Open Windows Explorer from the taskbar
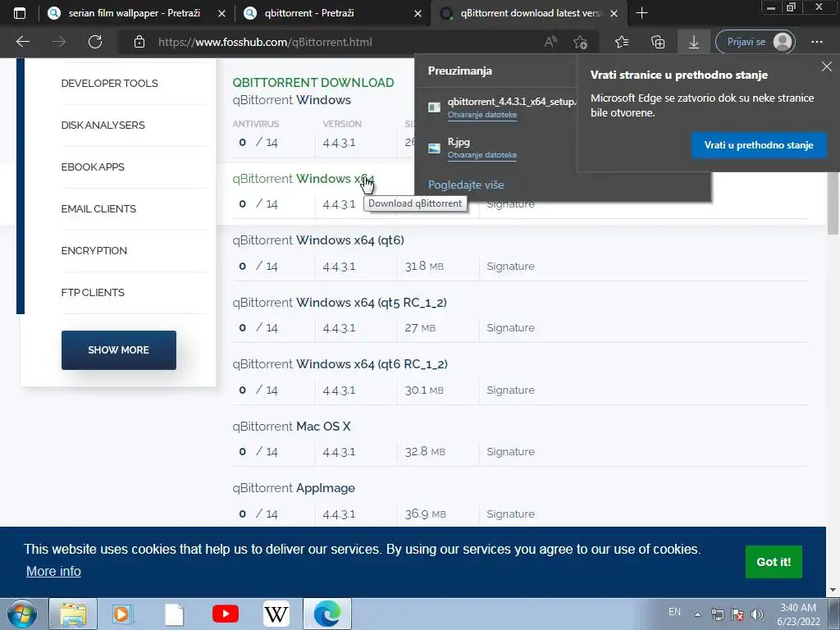Viewport: 840px width, 630px height. coord(73,614)
